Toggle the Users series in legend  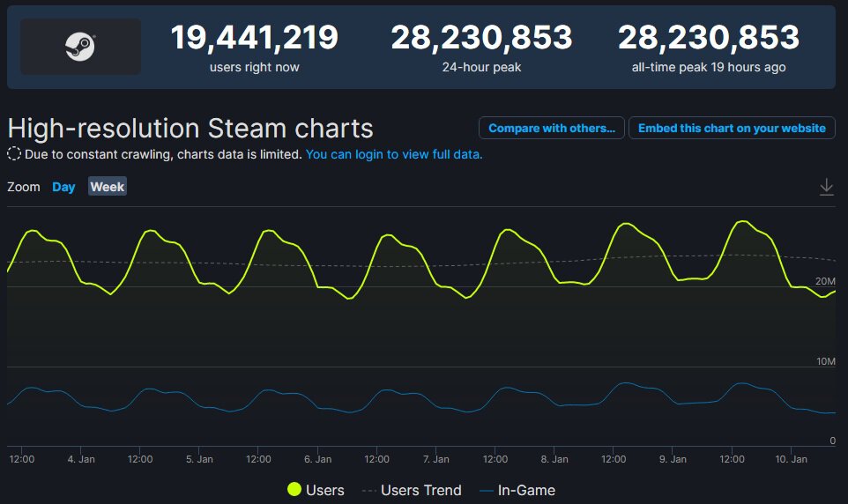coord(316,490)
